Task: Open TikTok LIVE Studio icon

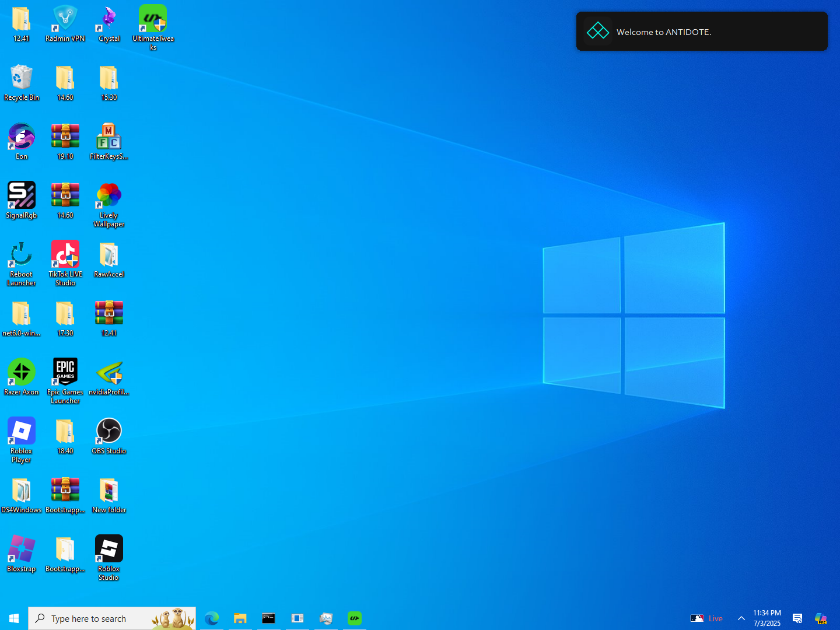Action: (x=65, y=255)
